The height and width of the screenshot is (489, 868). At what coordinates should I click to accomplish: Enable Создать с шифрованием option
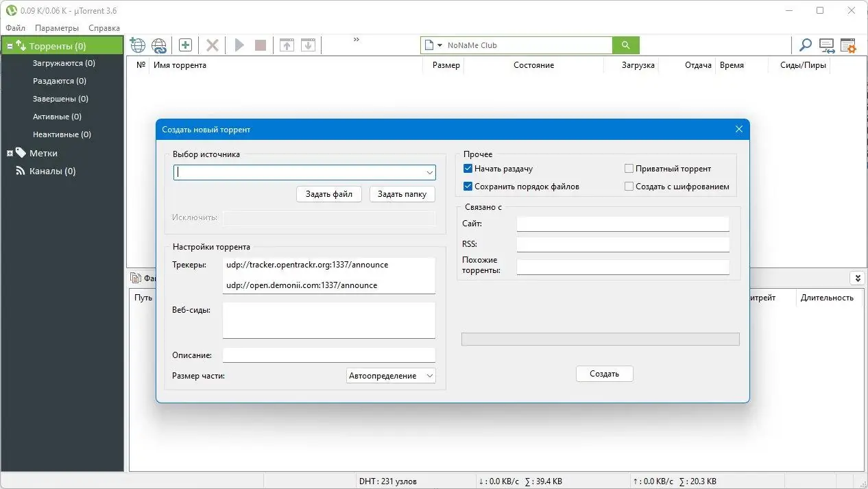[x=629, y=186]
